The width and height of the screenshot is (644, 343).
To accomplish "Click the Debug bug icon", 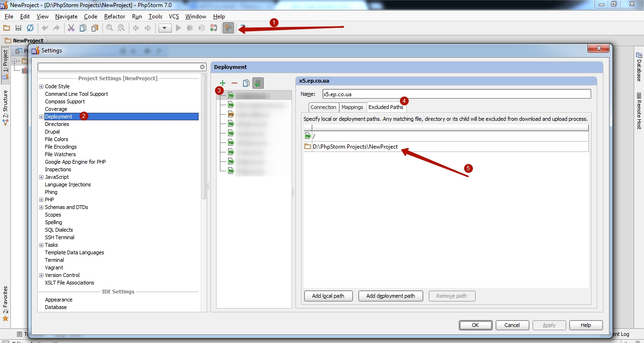I will point(190,28).
